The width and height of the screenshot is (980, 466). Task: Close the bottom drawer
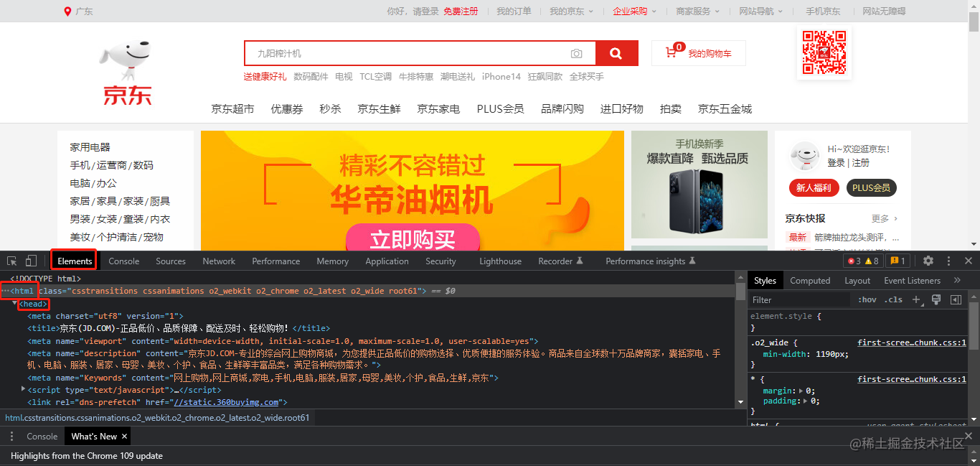point(968,436)
